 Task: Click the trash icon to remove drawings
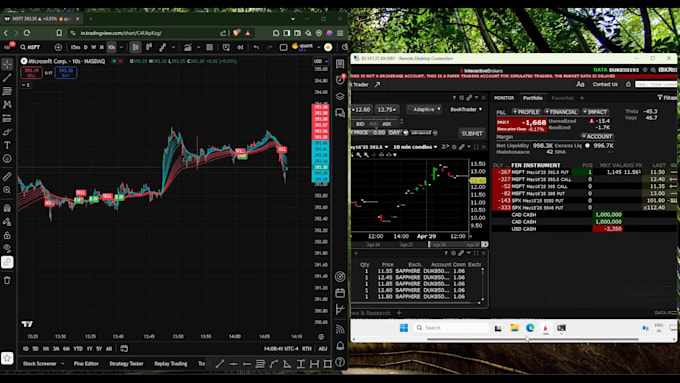[x=7, y=280]
